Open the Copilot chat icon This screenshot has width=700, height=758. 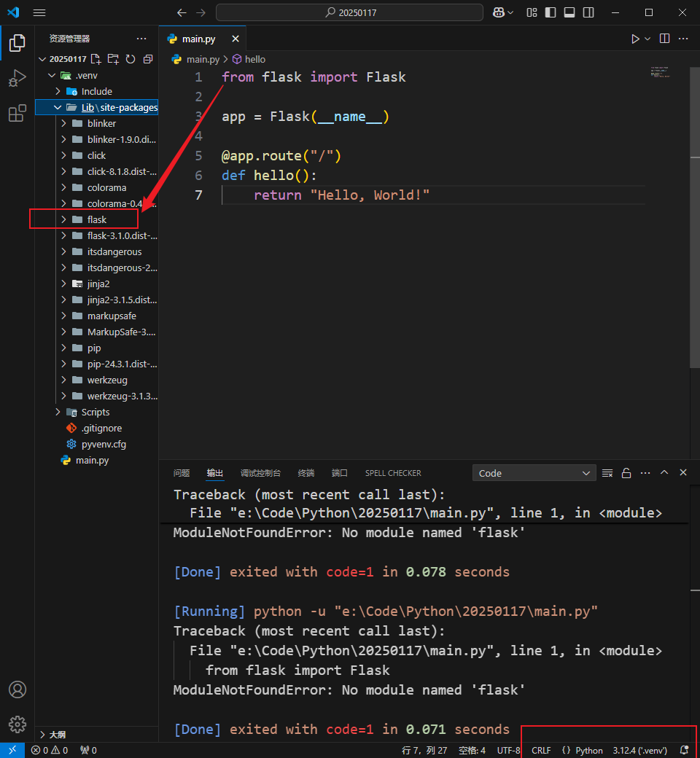coord(498,12)
